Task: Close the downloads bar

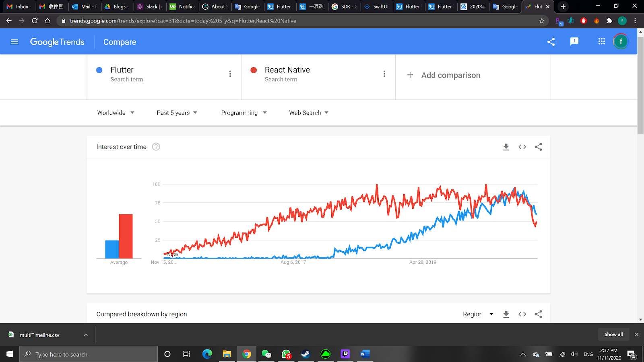Action: (636, 335)
